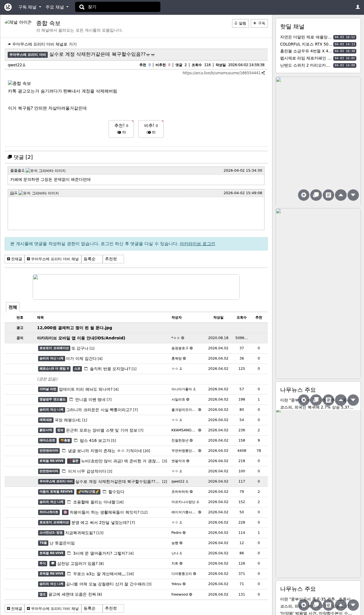This screenshot has width=364, height=615.
Task: Open the arca.live/b/umamusume post URL link
Action: click(x=221, y=73)
